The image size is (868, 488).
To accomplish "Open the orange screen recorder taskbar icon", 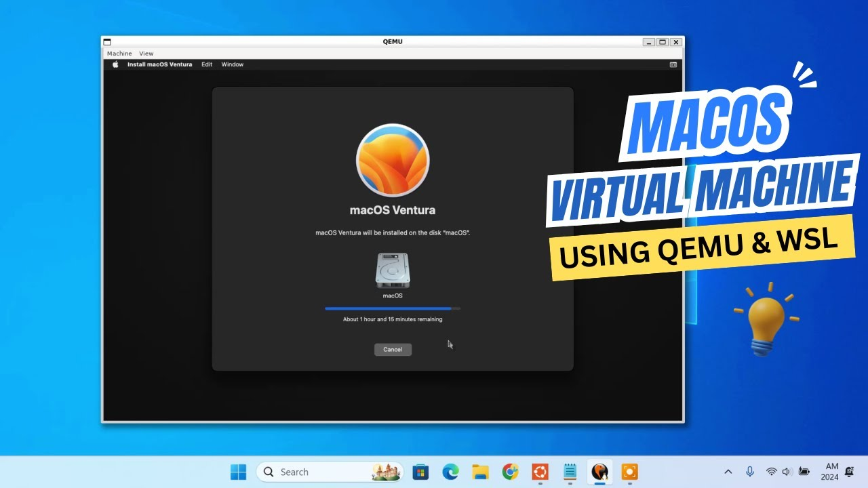I will 629,472.
